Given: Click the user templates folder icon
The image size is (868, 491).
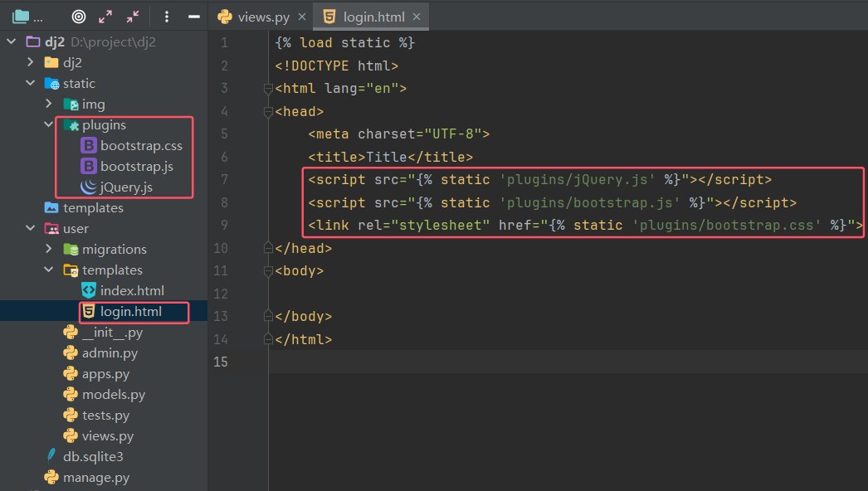Looking at the screenshot, I should click(x=71, y=270).
